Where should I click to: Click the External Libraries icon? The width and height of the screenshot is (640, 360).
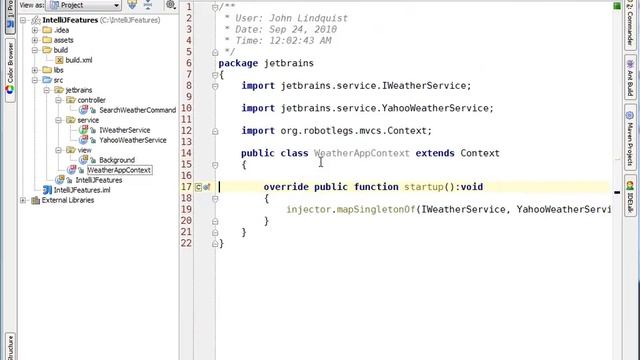click(36, 200)
